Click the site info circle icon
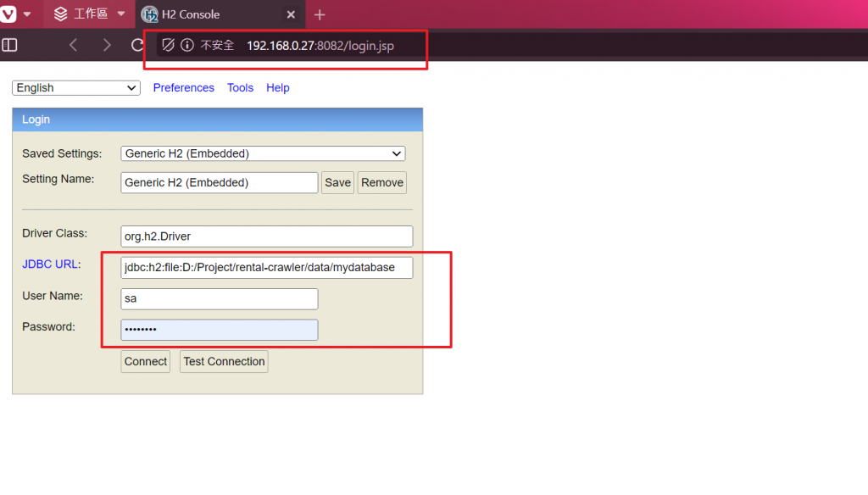The width and height of the screenshot is (868, 495). pos(187,45)
